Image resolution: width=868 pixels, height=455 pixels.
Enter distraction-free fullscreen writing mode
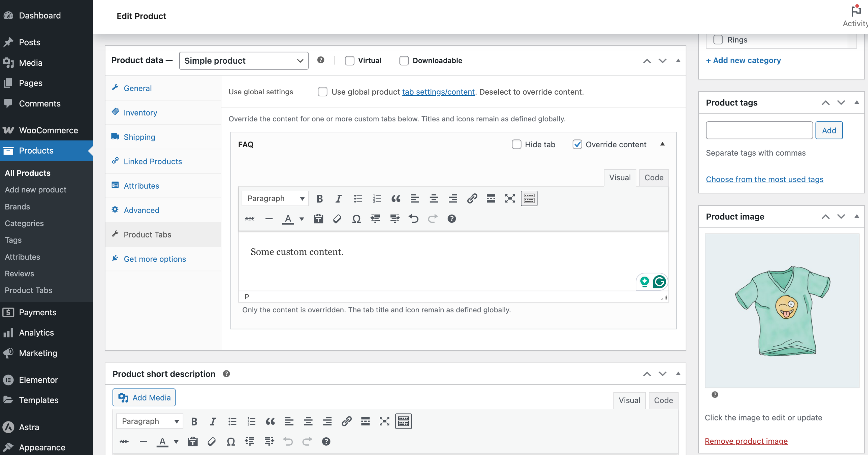click(x=510, y=198)
